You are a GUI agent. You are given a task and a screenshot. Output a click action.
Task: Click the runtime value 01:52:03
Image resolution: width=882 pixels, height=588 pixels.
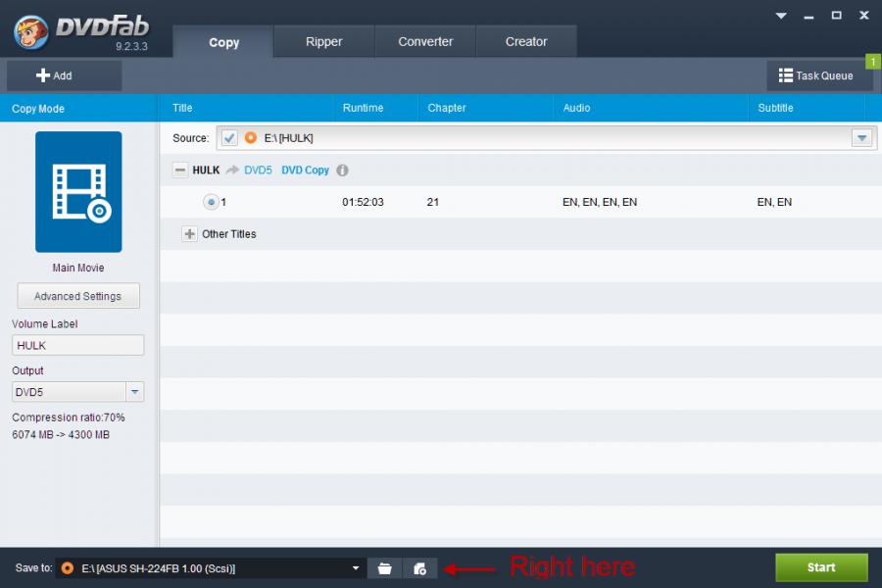tap(363, 202)
